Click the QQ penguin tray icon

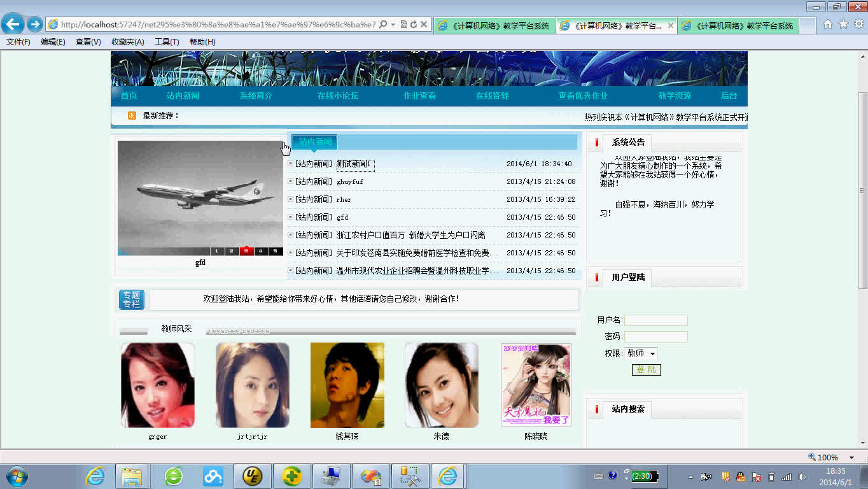point(741,476)
